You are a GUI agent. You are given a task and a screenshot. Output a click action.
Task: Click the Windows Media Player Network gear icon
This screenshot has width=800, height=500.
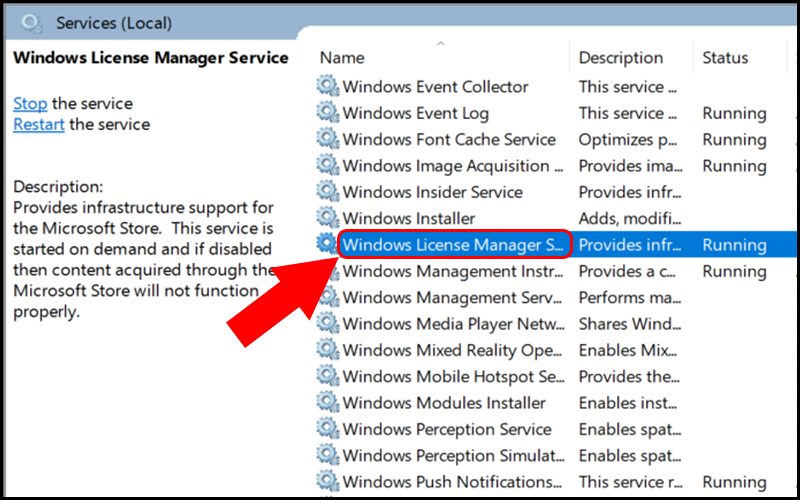click(328, 324)
